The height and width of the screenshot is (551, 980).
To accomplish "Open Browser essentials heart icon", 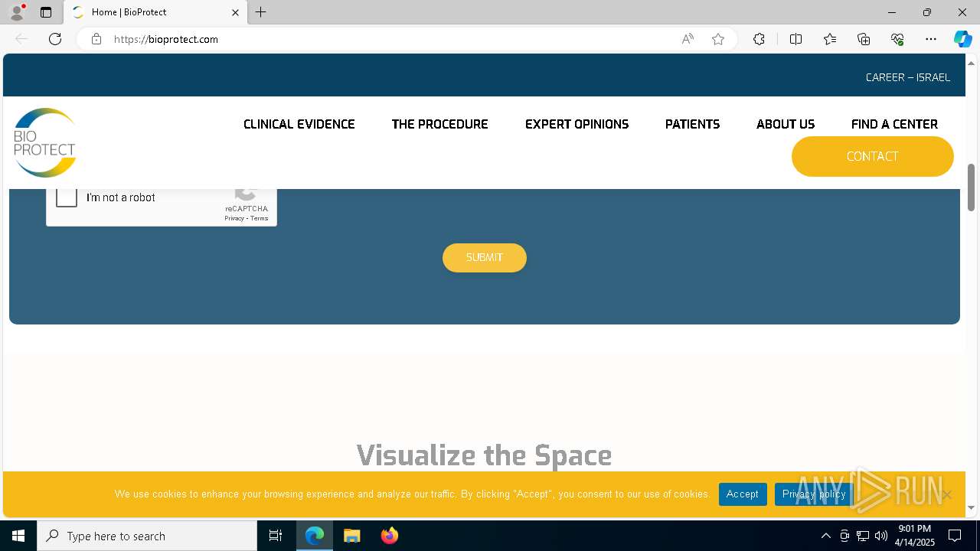I will coord(897,39).
